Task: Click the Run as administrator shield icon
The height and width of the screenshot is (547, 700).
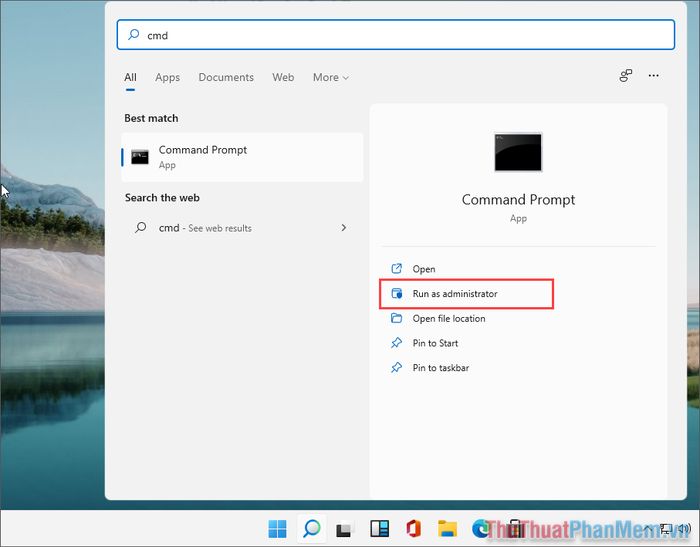Action: 396,293
